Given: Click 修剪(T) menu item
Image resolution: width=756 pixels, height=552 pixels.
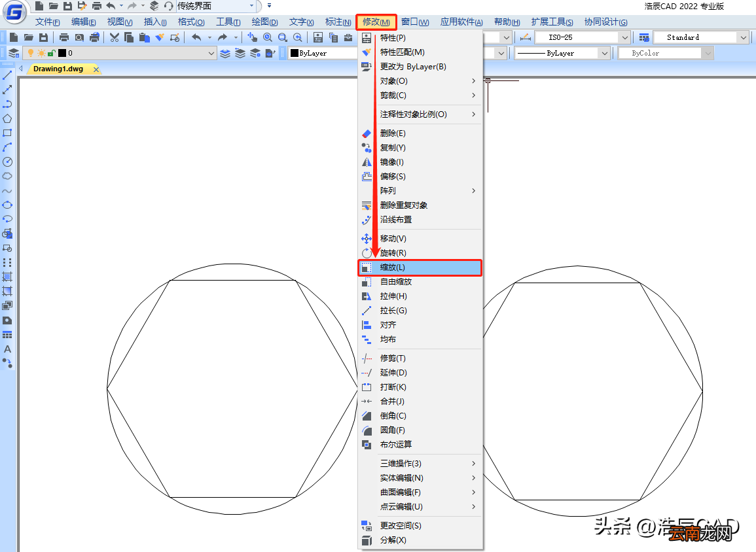Looking at the screenshot, I should [x=420, y=358].
